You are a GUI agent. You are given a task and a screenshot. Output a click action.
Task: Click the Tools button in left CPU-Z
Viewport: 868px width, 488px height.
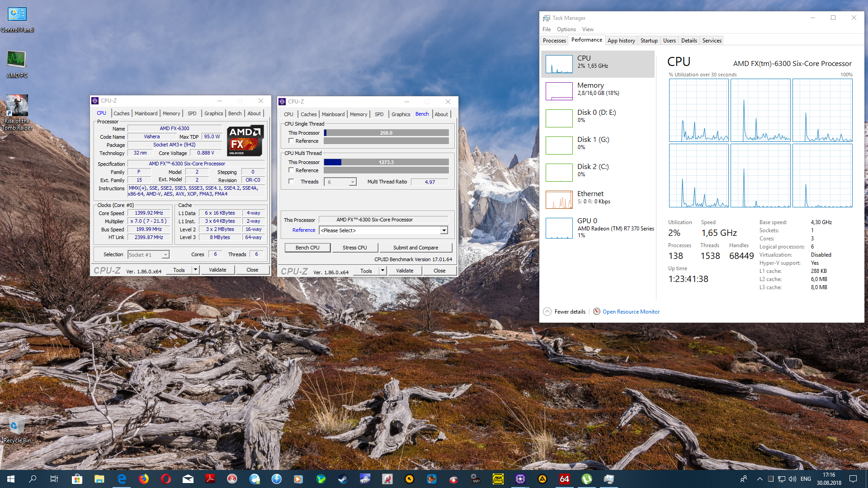click(179, 270)
